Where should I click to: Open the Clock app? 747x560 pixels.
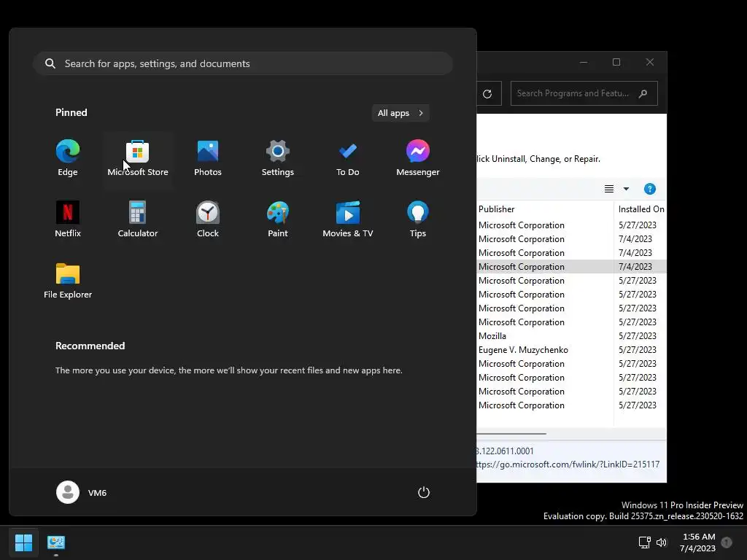click(208, 219)
